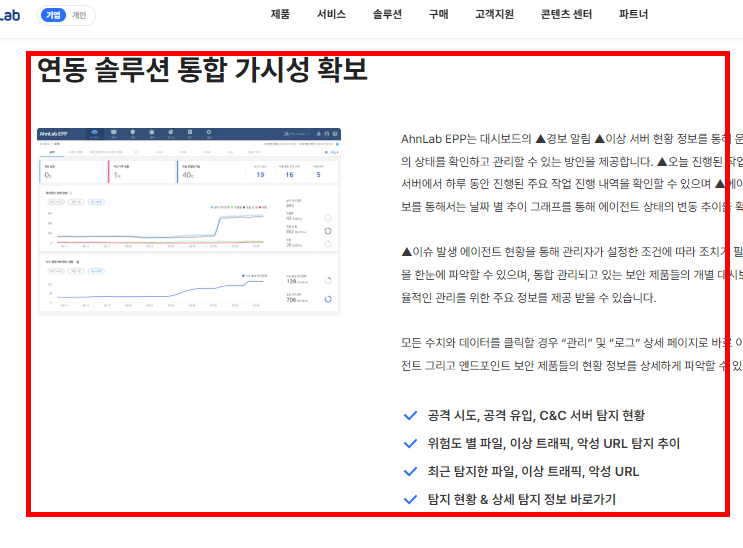Viewport: 743px width, 548px height.
Task: Open the 고객지원 menu
Action: (494, 14)
